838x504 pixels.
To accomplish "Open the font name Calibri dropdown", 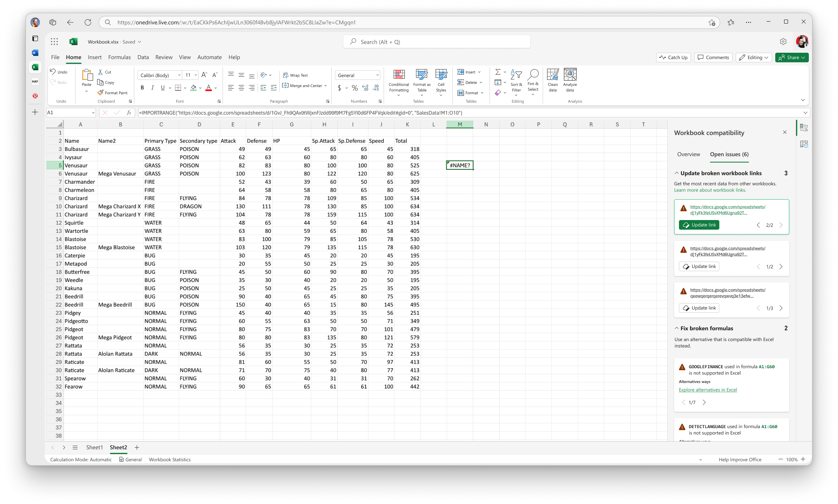I will (x=179, y=75).
